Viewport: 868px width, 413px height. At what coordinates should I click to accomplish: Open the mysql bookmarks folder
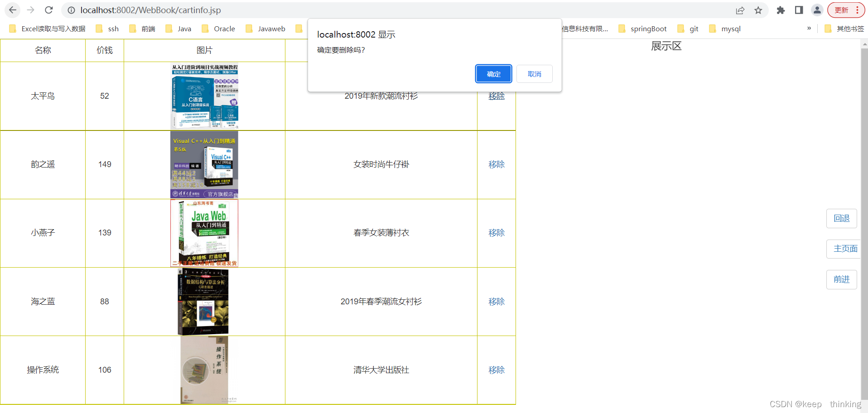coord(730,28)
